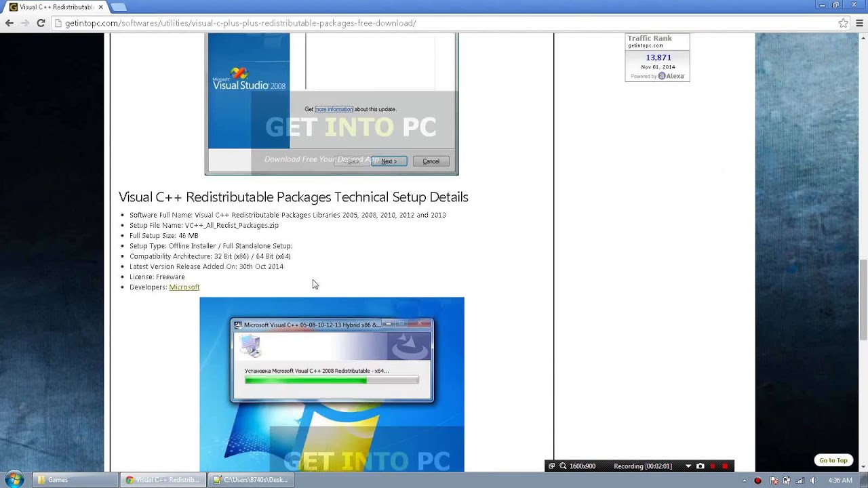The image size is (868, 488).
Task: Reload the current page
Action: (x=41, y=23)
